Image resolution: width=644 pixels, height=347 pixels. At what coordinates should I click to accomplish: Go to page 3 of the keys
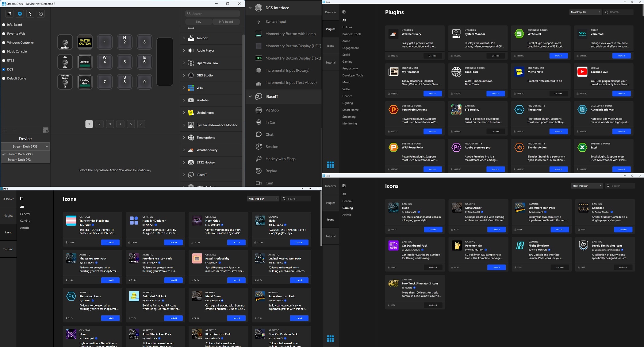coord(110,124)
